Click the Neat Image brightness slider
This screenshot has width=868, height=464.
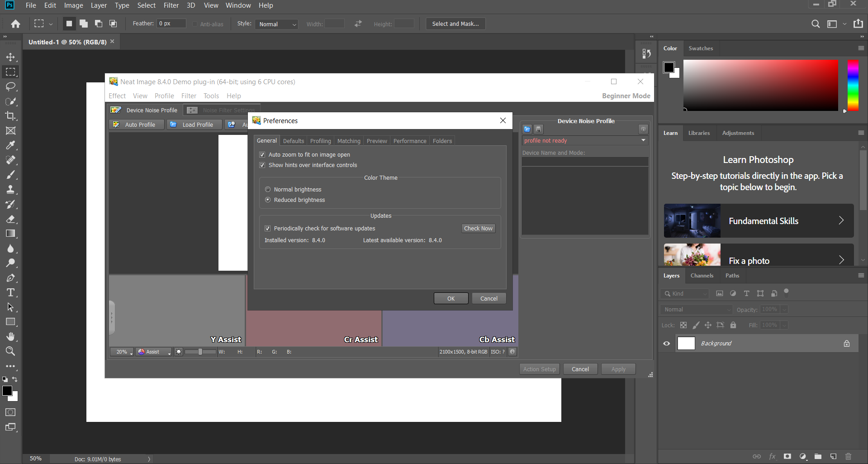point(201,352)
